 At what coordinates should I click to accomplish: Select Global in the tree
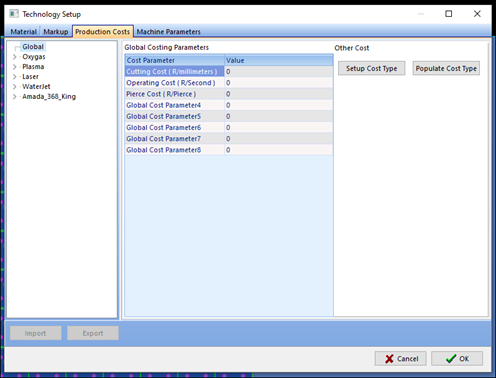pyautogui.click(x=33, y=47)
